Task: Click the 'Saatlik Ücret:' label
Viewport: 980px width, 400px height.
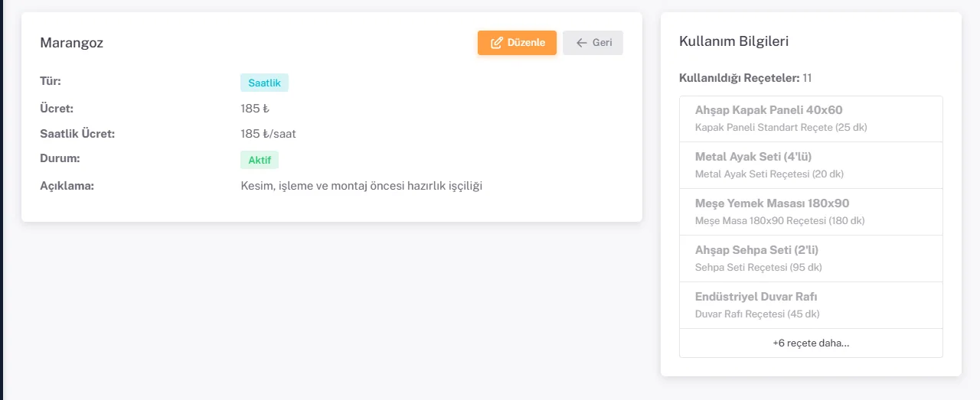Action: (x=77, y=134)
